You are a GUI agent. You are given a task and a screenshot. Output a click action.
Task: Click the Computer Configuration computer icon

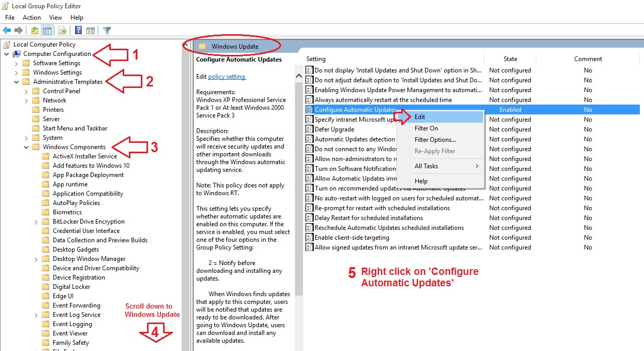click(17, 54)
